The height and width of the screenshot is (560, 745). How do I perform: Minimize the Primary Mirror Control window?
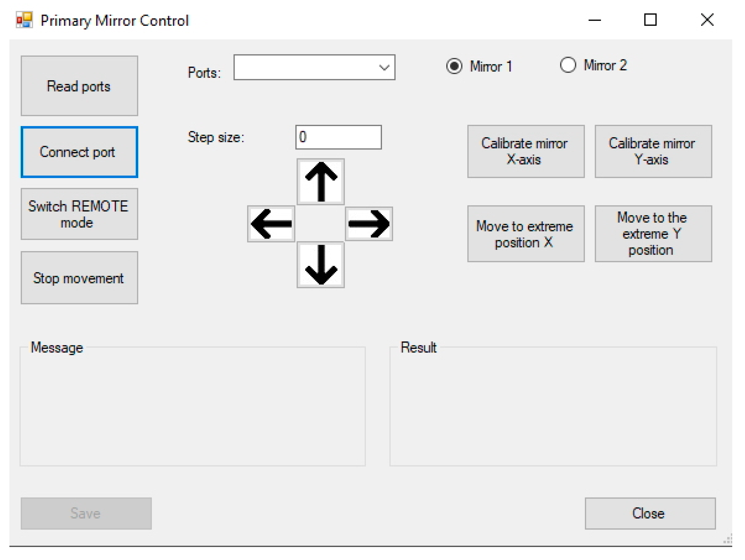pos(594,20)
